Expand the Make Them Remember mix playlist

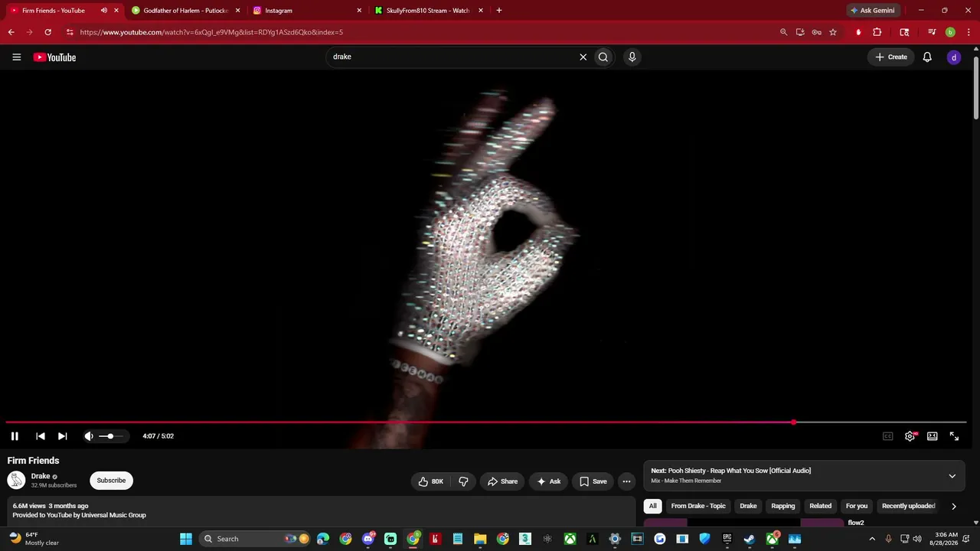[952, 476]
